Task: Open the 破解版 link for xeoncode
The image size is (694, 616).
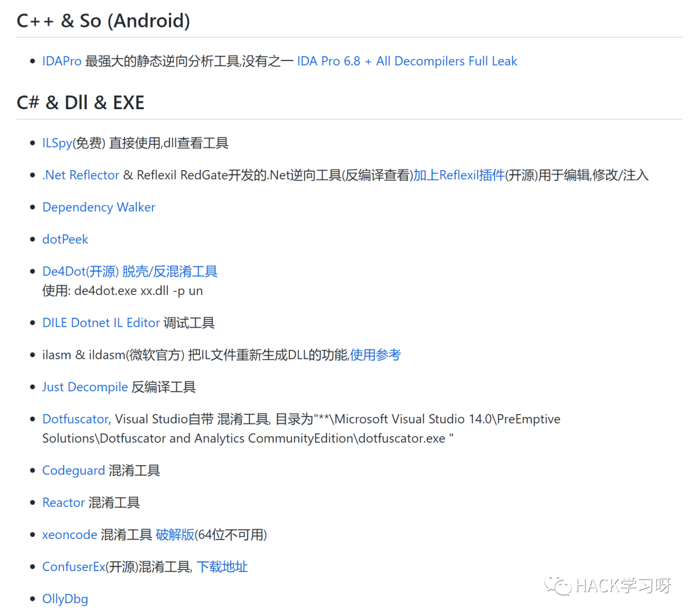Action: [x=175, y=534]
